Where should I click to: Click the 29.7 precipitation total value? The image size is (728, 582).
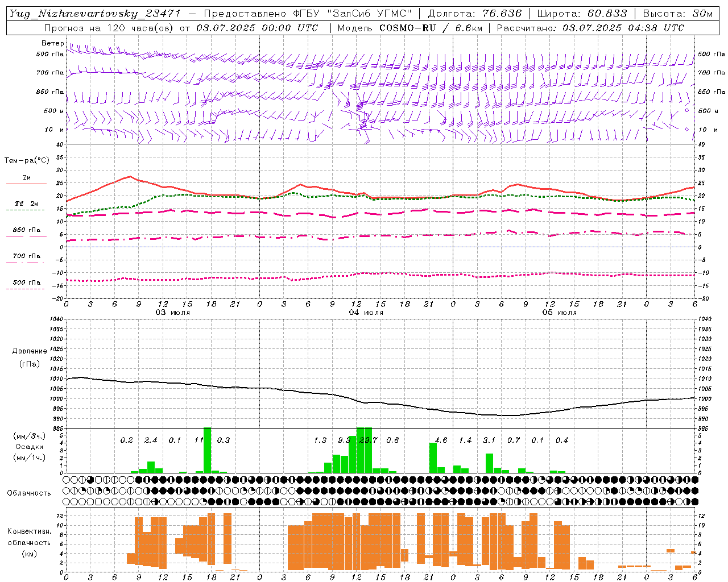(x=369, y=440)
